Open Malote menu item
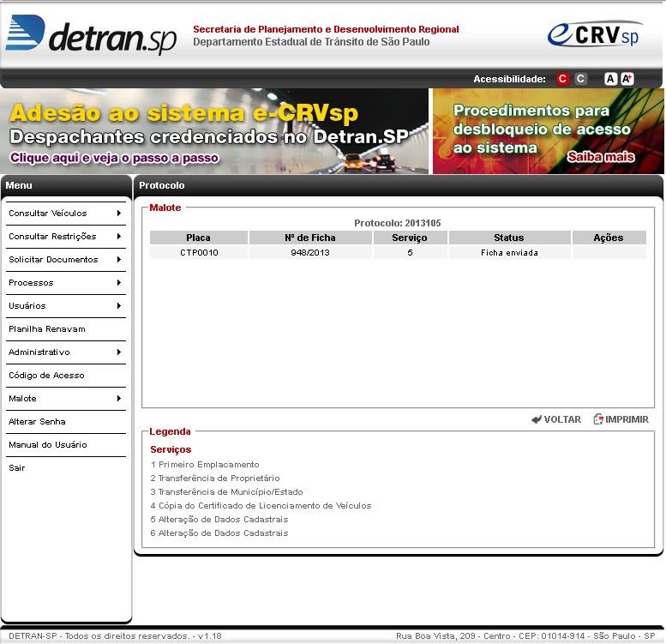The width and height of the screenshot is (666, 644). (66, 399)
